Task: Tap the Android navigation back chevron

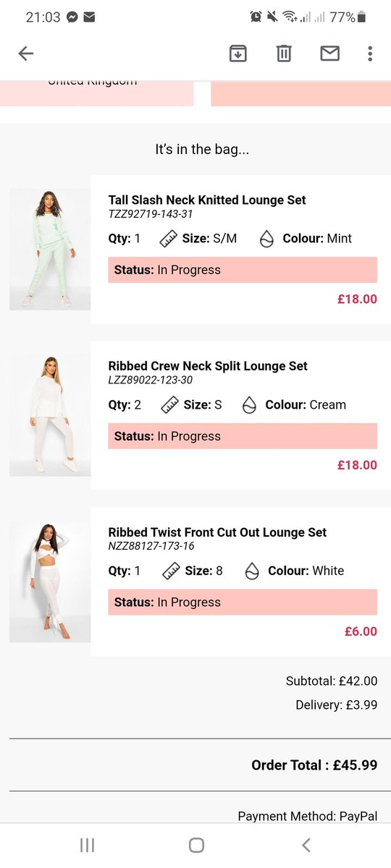Action: [306, 845]
